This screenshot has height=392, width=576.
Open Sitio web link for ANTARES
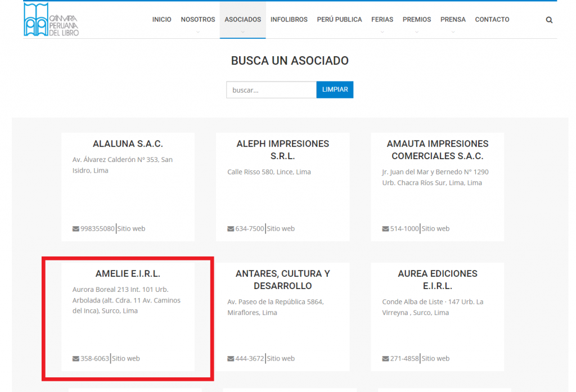coord(281,358)
